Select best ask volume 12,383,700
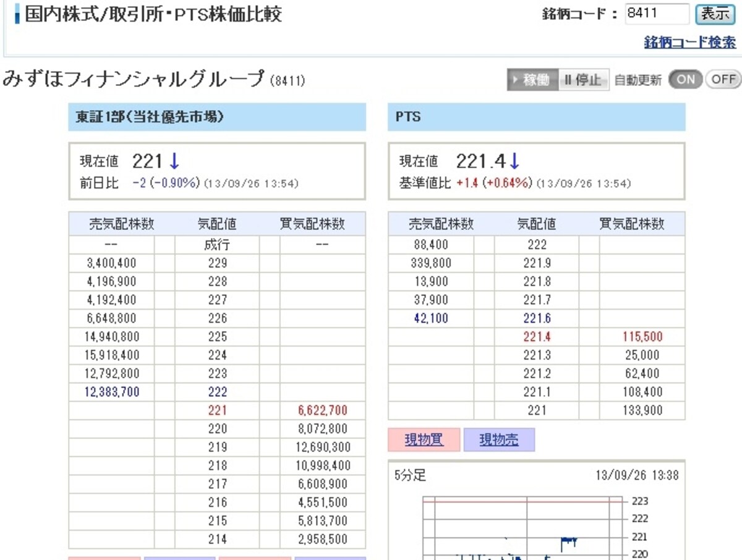The width and height of the screenshot is (742, 560). [111, 392]
